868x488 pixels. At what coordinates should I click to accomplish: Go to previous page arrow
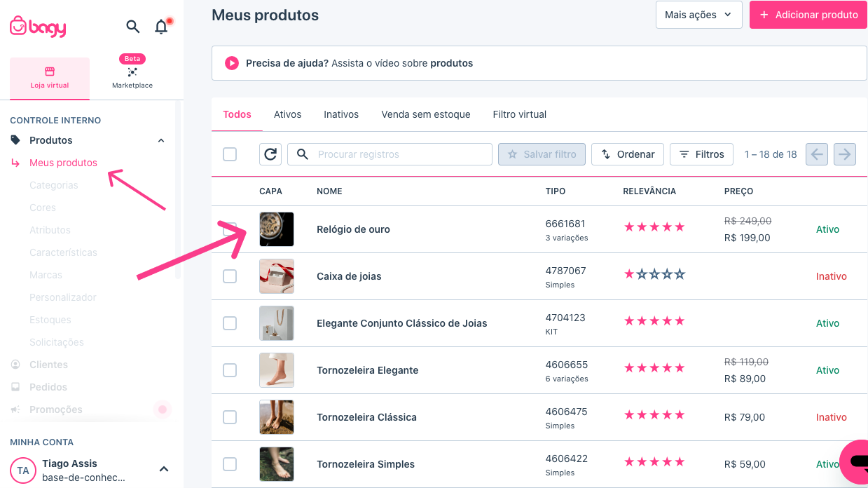point(817,154)
